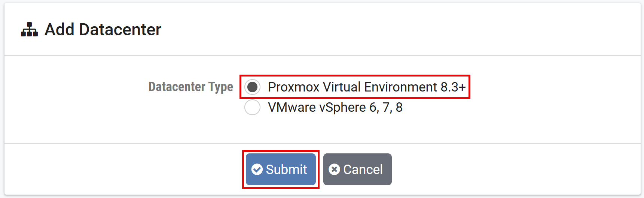The height and width of the screenshot is (198, 644).
Task: Click the datacenter hierarchy icon in header
Action: pyautogui.click(x=29, y=30)
